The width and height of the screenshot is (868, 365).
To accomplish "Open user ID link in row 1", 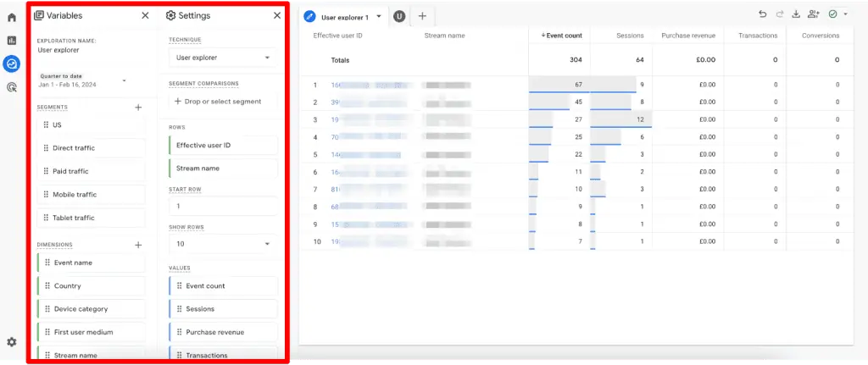I will coord(372,86).
